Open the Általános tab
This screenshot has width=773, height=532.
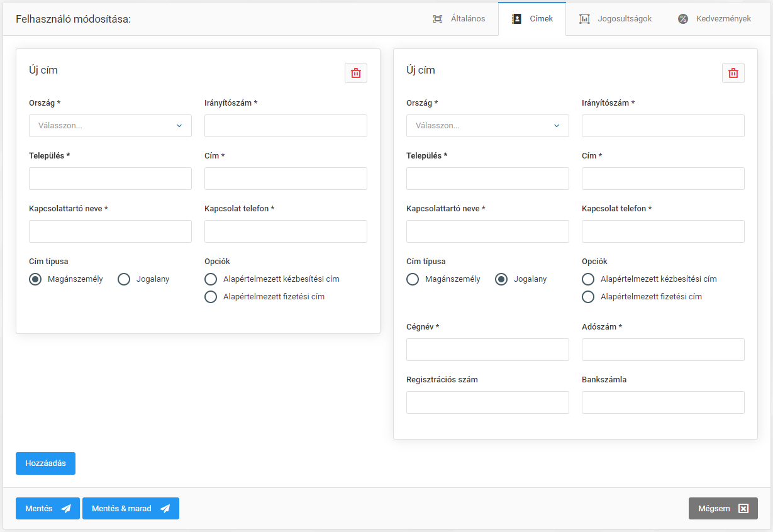click(x=459, y=19)
